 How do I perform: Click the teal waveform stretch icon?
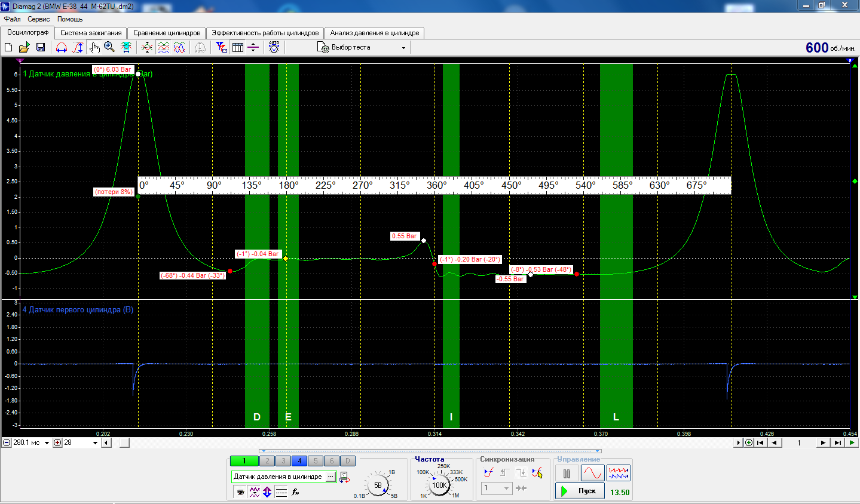click(x=126, y=48)
